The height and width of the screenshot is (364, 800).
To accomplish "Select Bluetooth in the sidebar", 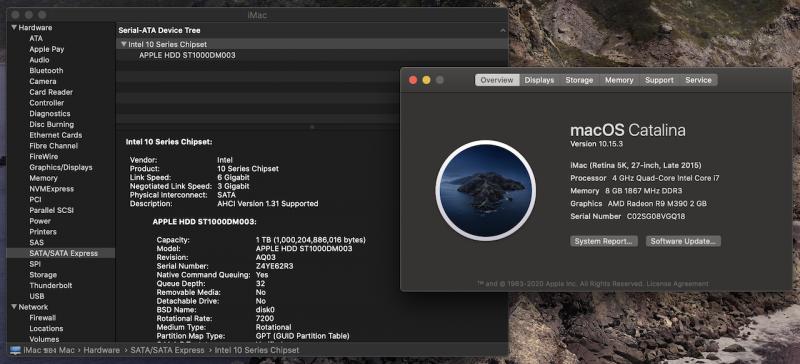I will tap(46, 70).
